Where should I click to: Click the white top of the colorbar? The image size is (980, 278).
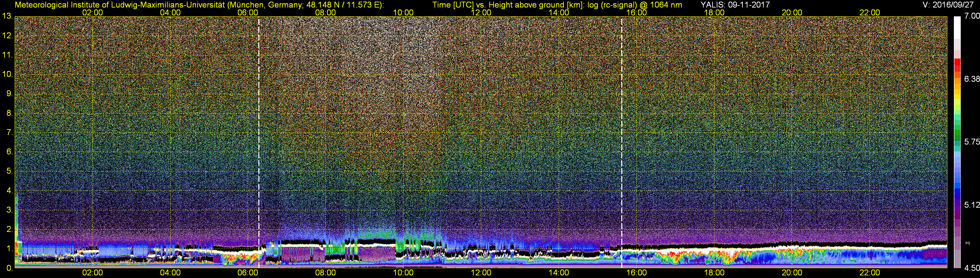pos(957,27)
